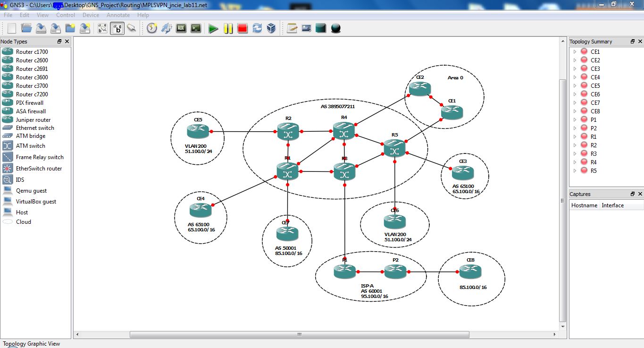Image resolution: width=644 pixels, height=348 pixels.
Task: Expand CE1 in Topology Summary
Action: coord(575,51)
